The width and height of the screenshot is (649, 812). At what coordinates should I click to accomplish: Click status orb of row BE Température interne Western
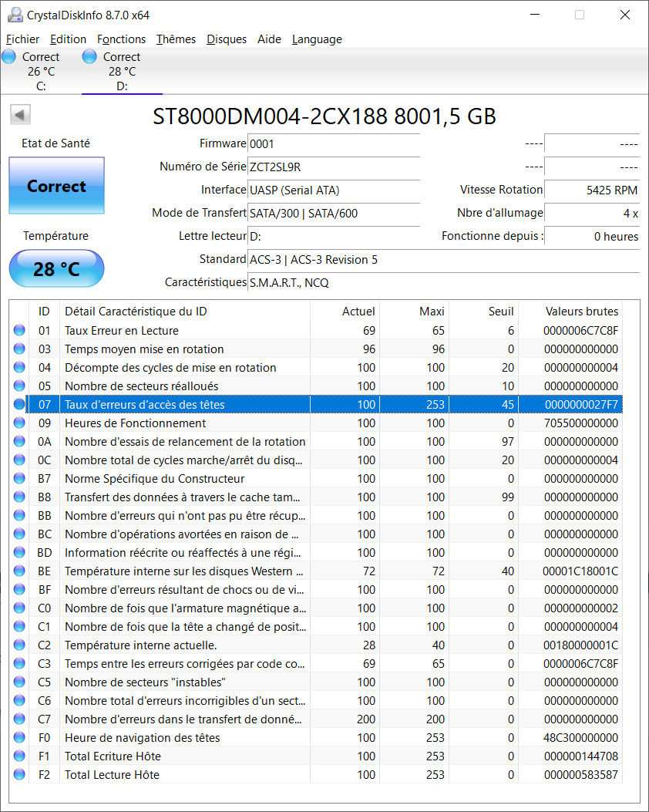click(19, 571)
